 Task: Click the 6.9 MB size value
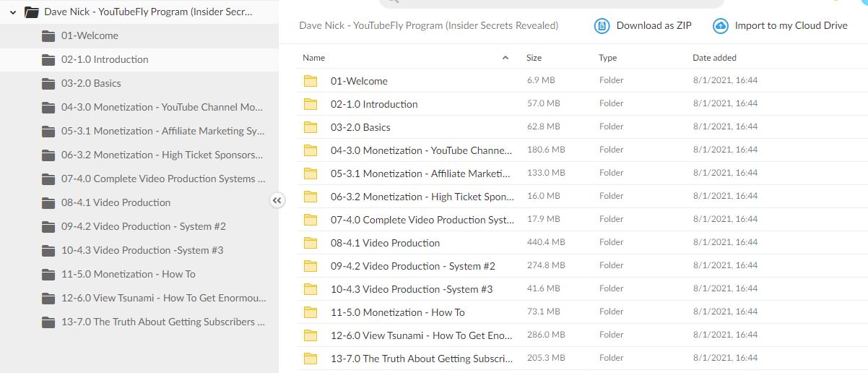[541, 80]
